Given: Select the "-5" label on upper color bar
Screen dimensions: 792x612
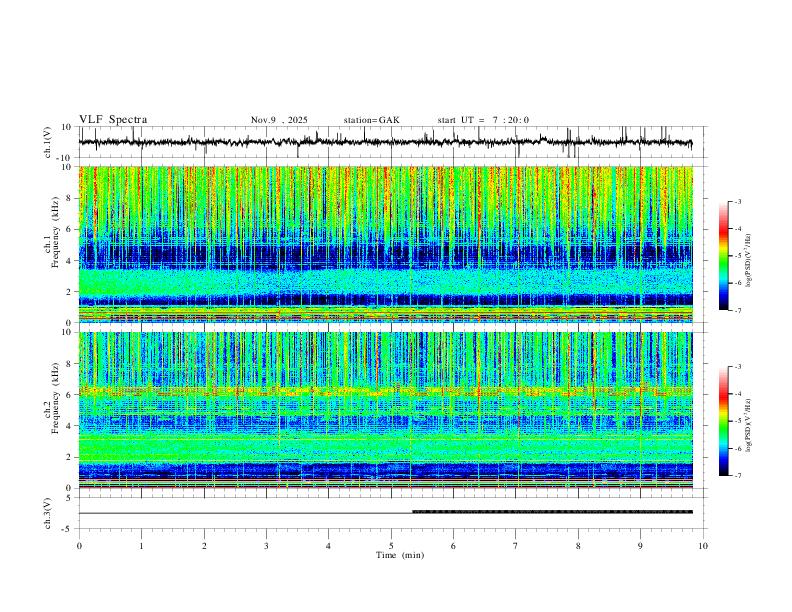Looking at the screenshot, I should point(737,256).
